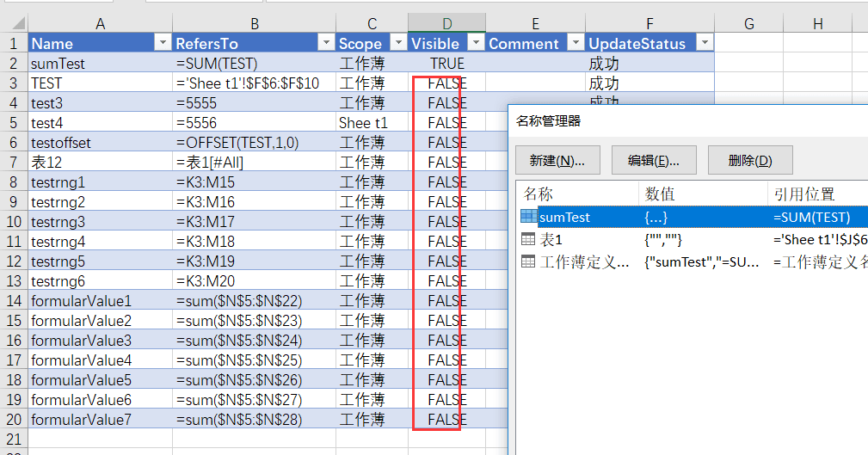Select column B header
The height and width of the screenshot is (455, 868).
(x=254, y=23)
